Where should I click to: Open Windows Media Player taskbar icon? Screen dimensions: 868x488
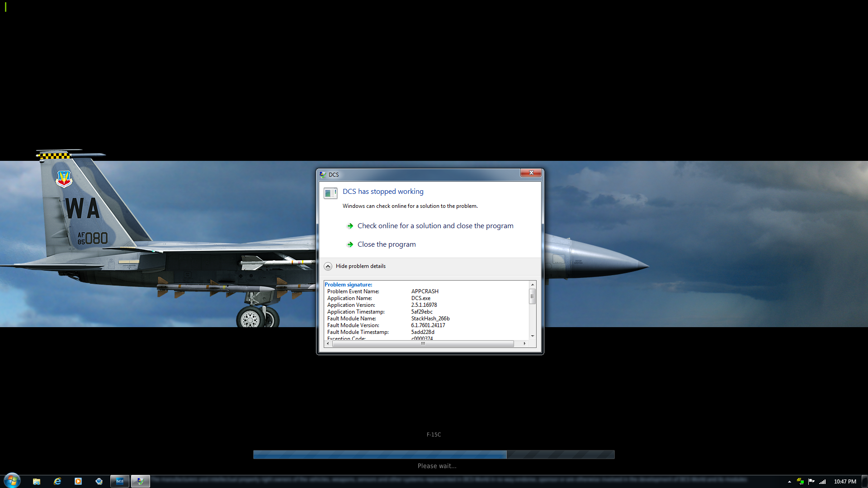point(78,481)
